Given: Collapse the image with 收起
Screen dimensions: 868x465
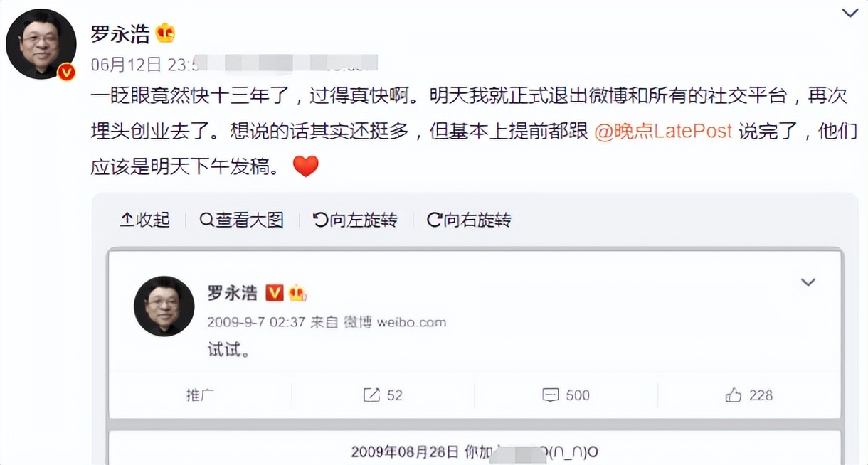Looking at the screenshot, I should tap(145, 220).
